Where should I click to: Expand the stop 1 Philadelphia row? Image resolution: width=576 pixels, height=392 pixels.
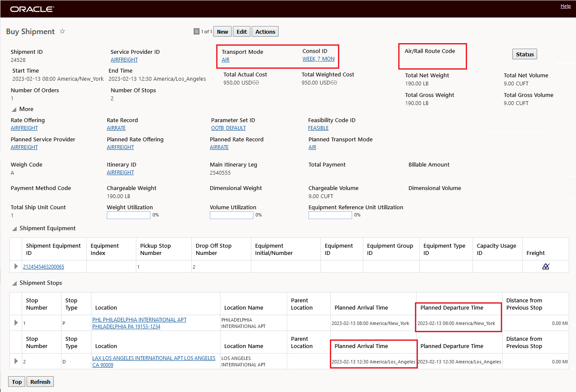[x=16, y=323]
